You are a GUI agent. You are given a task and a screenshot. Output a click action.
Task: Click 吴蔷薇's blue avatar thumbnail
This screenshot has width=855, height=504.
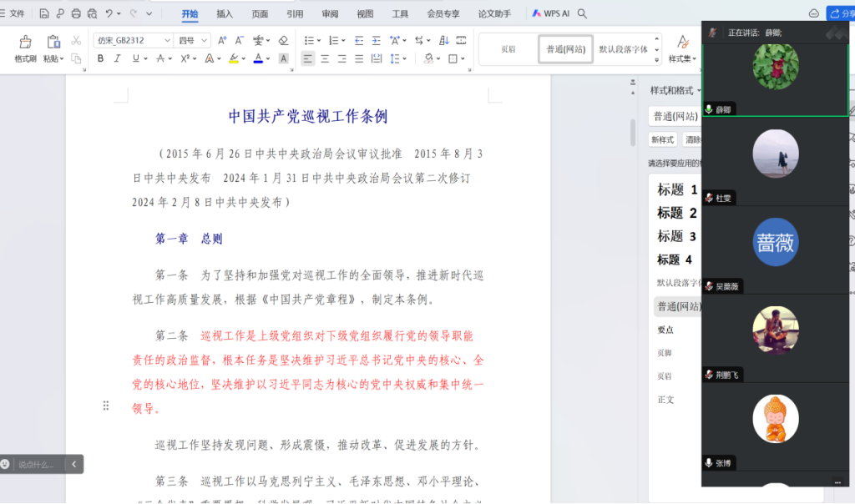[x=776, y=242]
